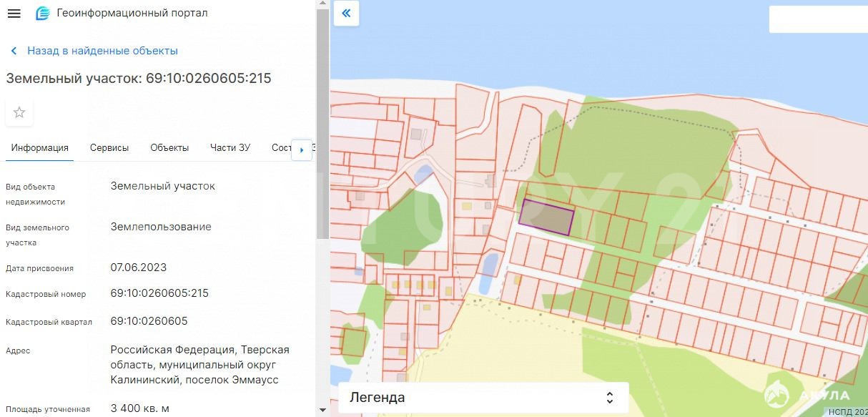Collapse the side panel with double-chevron button
Screen dimensions: 868x417
pos(347,14)
